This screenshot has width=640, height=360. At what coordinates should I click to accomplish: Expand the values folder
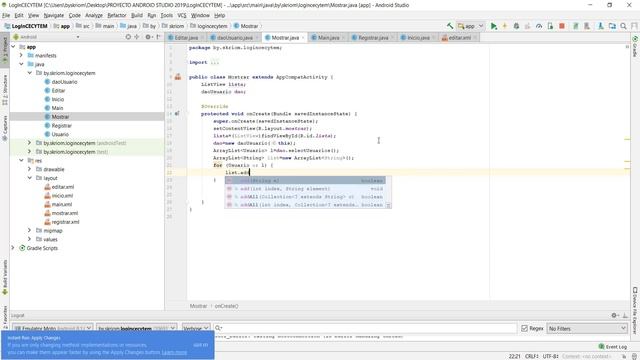click(29, 239)
